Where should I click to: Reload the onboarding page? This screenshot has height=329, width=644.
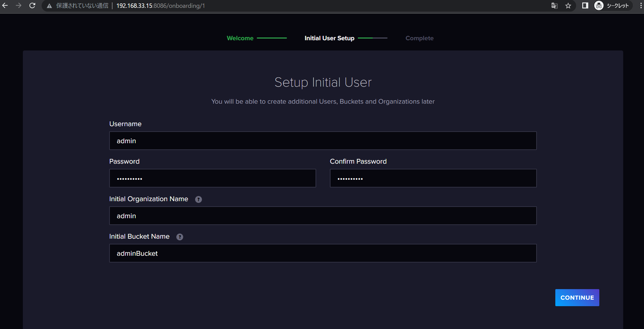pyautogui.click(x=32, y=6)
